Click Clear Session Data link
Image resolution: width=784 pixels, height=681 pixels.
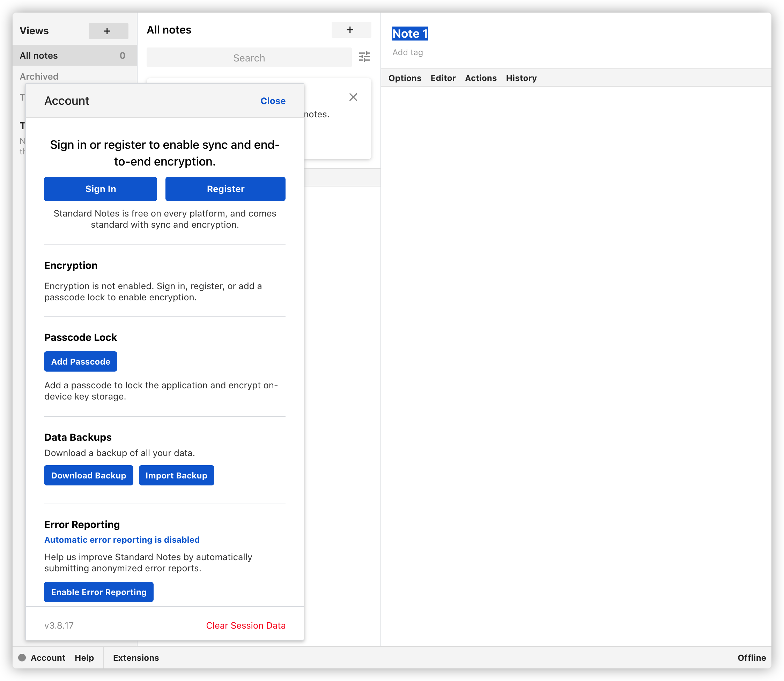click(245, 625)
